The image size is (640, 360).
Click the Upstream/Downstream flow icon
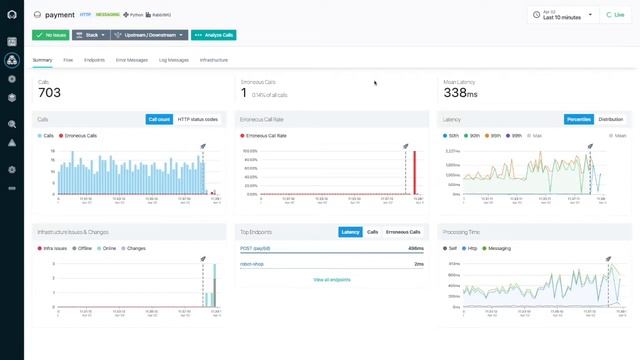click(118, 35)
